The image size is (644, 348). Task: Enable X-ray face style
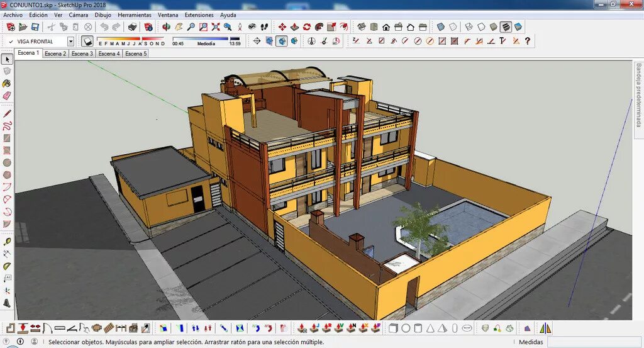441,27
